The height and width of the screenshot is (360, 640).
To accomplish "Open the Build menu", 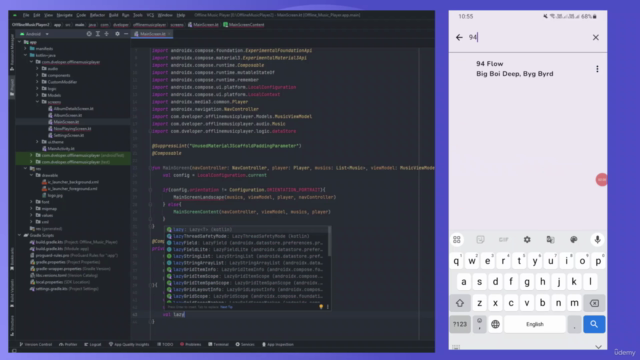I will click(x=113, y=15).
